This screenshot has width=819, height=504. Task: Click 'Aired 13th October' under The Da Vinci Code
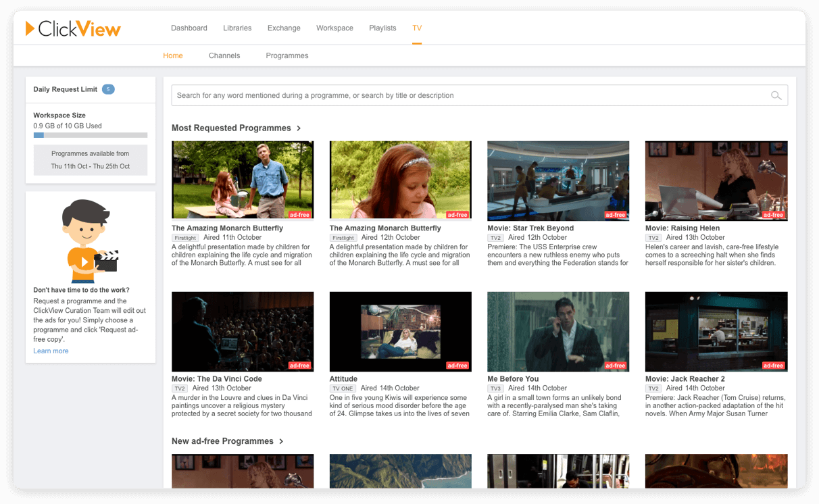pyautogui.click(x=222, y=388)
